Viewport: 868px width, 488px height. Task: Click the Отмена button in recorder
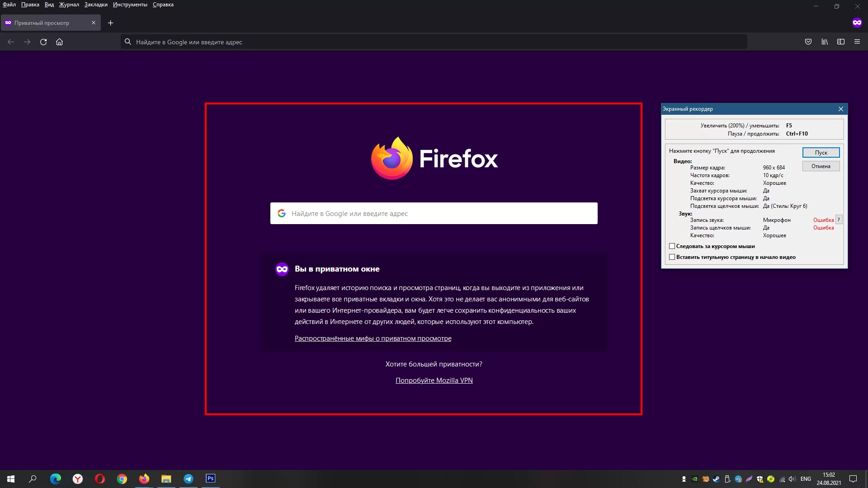[x=821, y=166]
